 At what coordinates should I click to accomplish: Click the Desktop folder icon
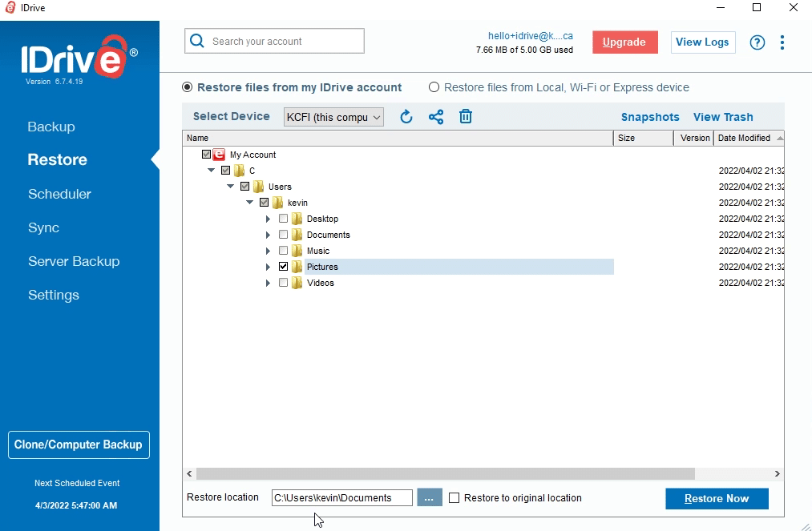pos(297,219)
